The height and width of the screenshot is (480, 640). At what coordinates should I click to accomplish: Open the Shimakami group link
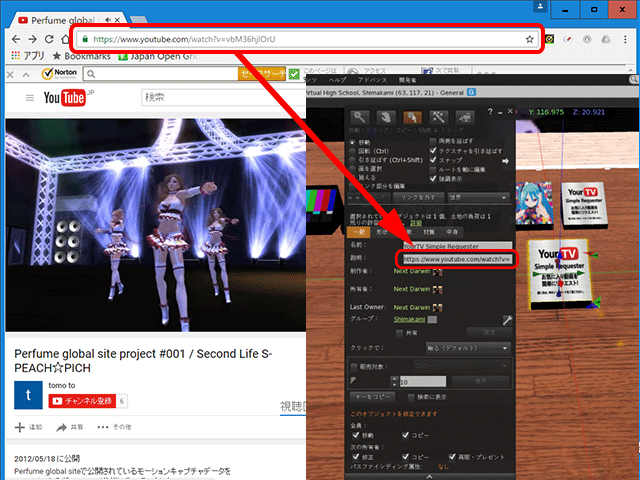(410, 319)
